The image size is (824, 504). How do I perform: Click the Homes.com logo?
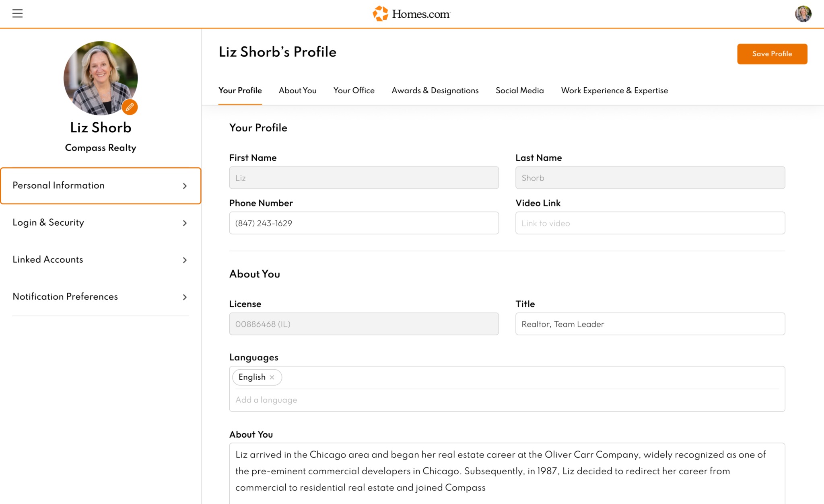pyautogui.click(x=412, y=14)
